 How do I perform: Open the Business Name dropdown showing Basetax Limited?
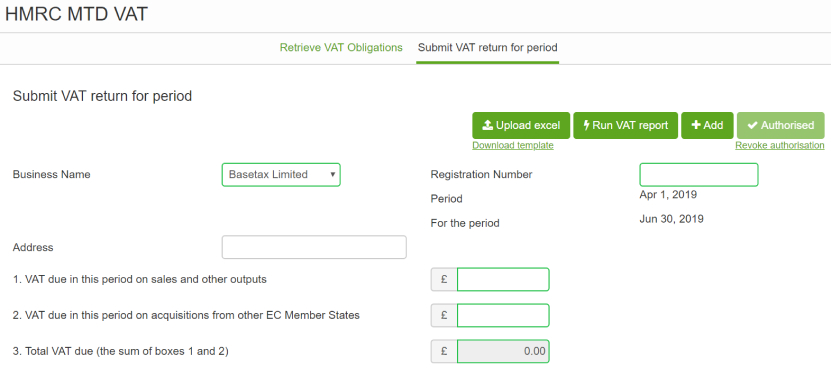click(281, 175)
